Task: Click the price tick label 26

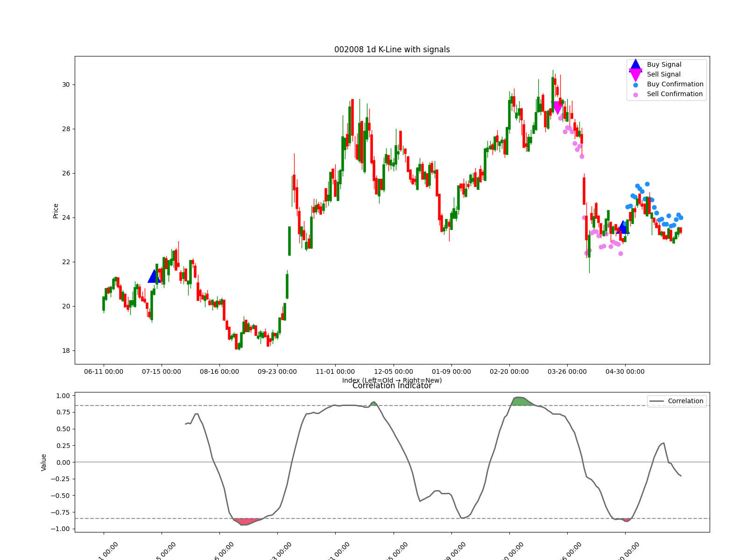Action: coord(66,173)
